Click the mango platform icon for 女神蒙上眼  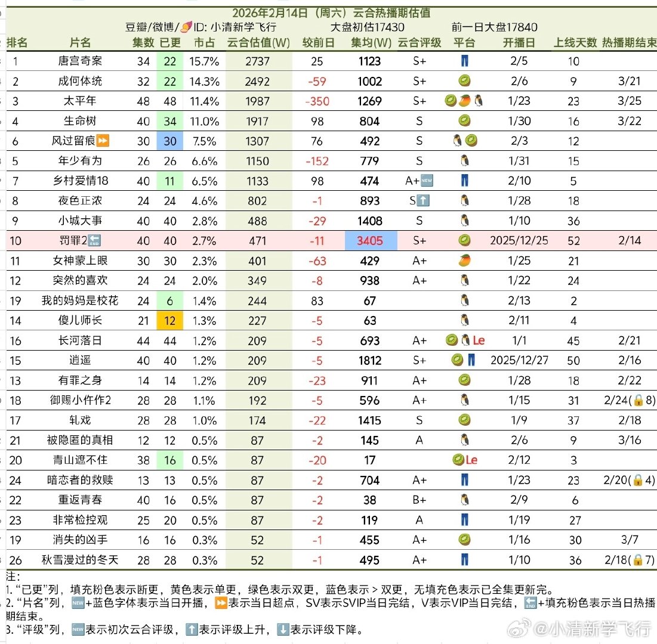pyautogui.click(x=464, y=261)
